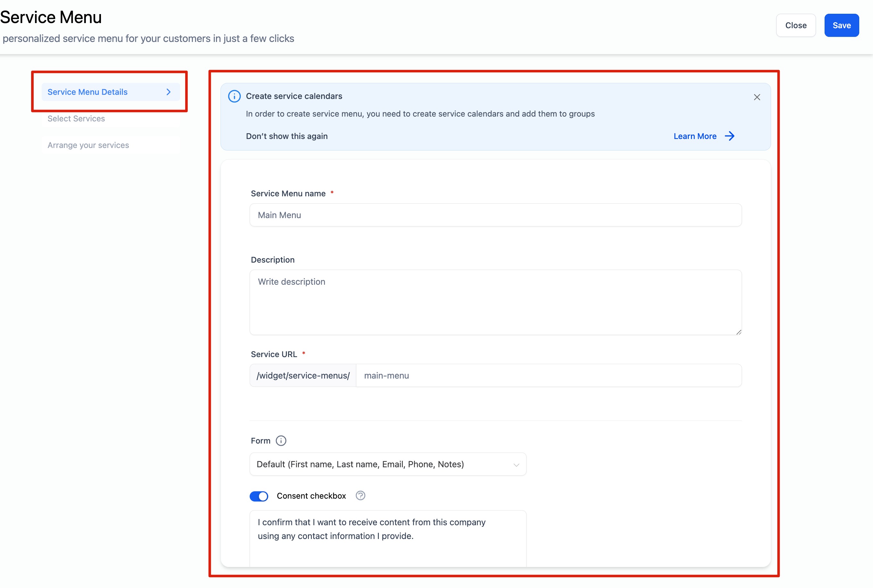Dismiss the Create service calendars banner

pos(757,97)
